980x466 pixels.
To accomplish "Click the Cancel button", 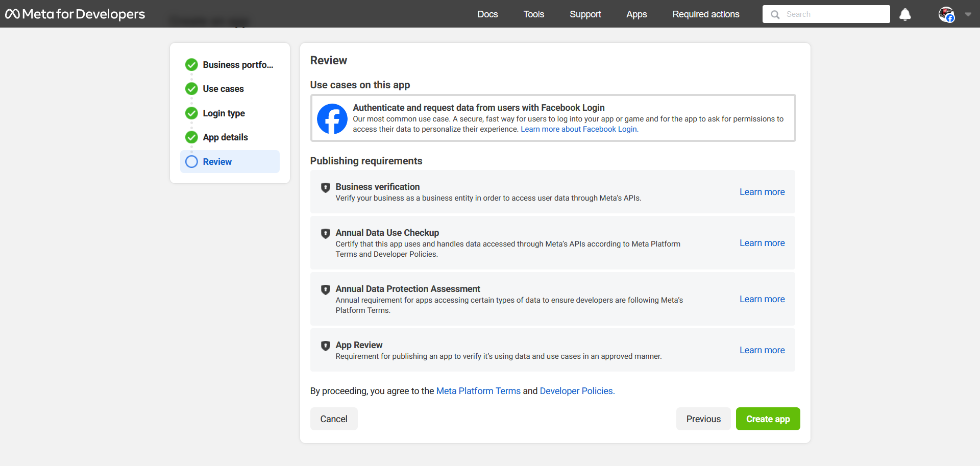I will pyautogui.click(x=334, y=419).
